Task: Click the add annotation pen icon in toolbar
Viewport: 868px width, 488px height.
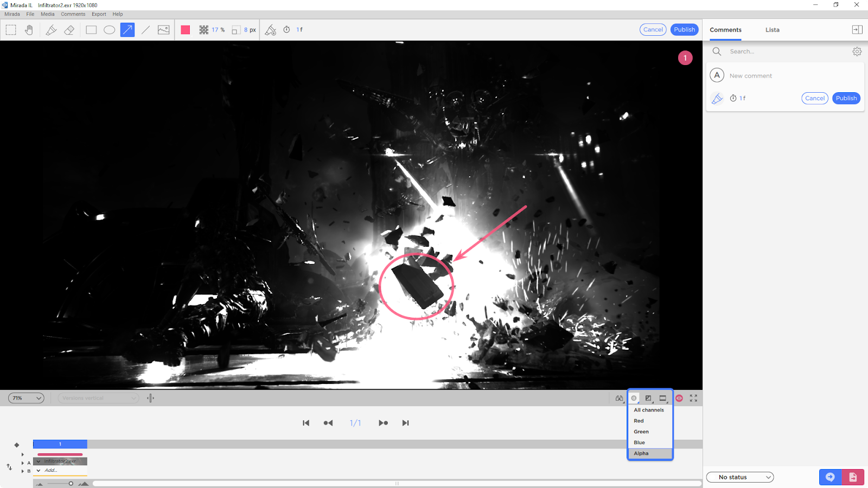Action: pyautogui.click(x=270, y=30)
